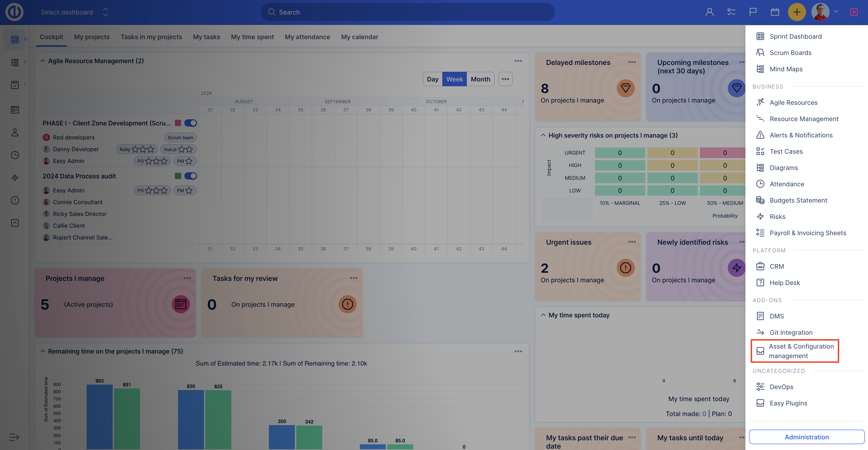The width and height of the screenshot is (868, 450).
Task: Click the Administration button
Action: 806,437
